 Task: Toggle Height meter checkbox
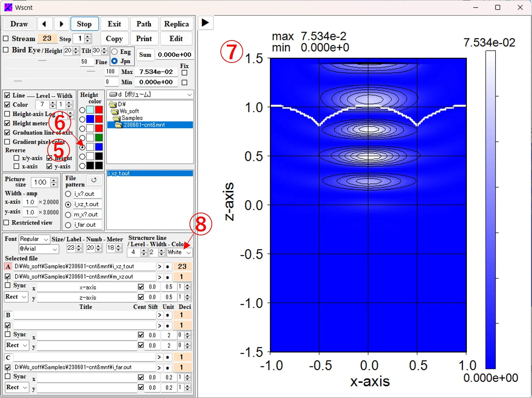[7, 123]
